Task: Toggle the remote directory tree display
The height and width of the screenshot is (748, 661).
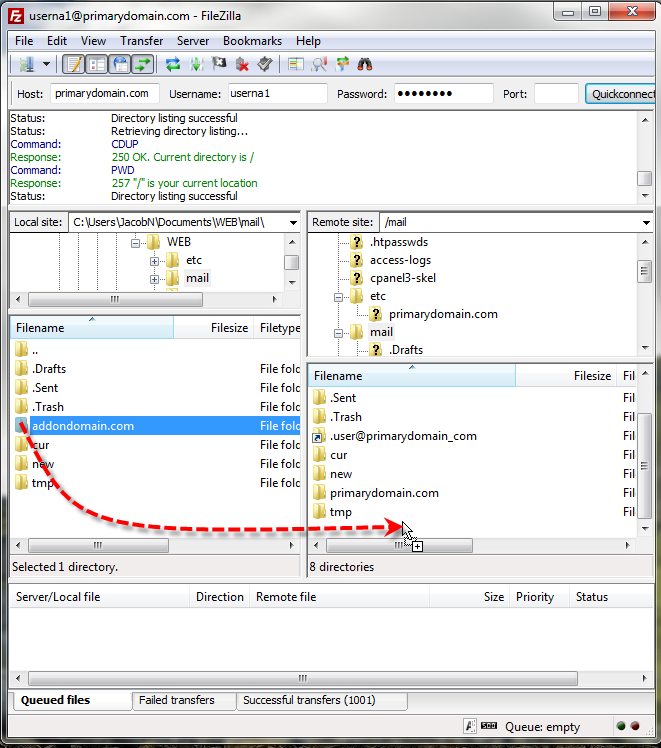Action: (120, 64)
